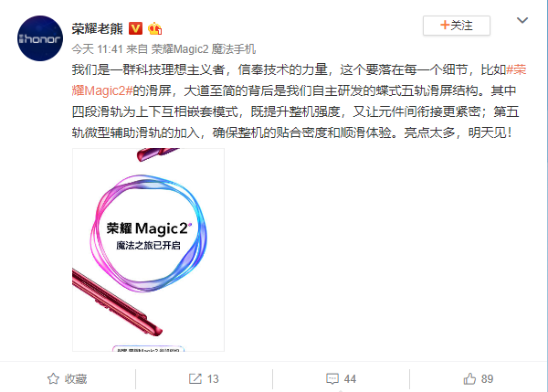
Task: Click the post body text paragraph
Action: 300,101
